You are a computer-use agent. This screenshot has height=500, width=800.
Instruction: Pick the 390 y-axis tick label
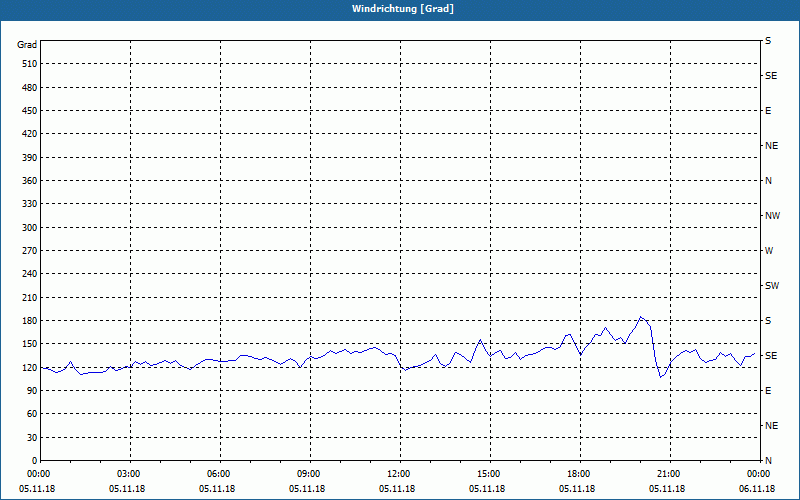pyautogui.click(x=30, y=158)
